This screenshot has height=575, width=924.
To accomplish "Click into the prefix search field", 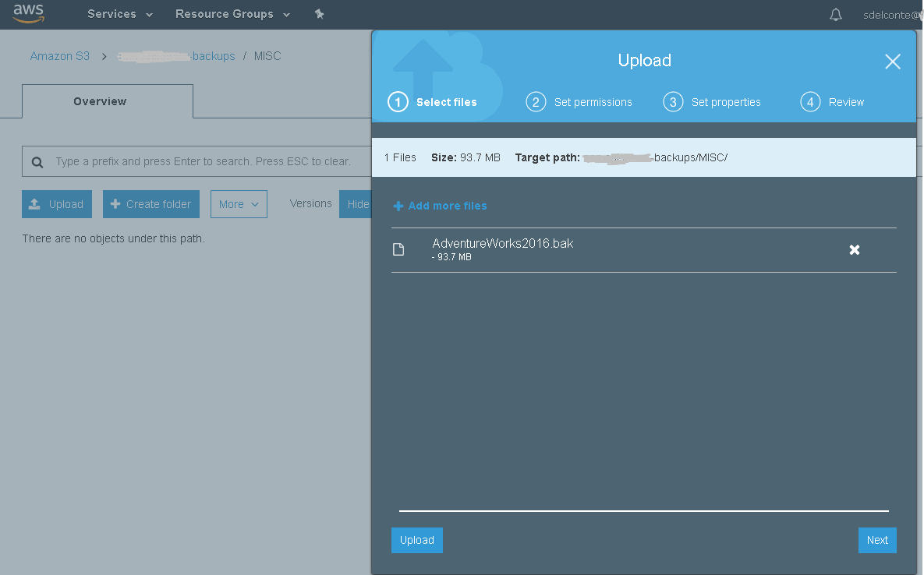I will [196, 161].
